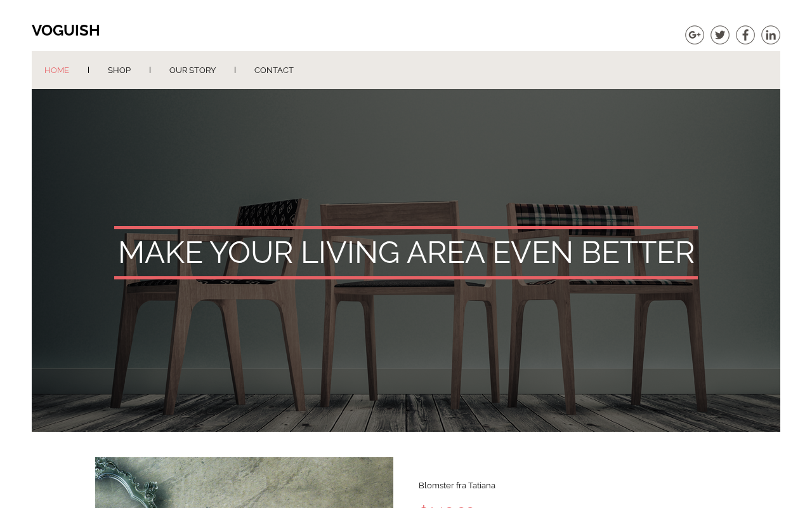Click empty nav bar area beside CONTACT

[x=539, y=70]
